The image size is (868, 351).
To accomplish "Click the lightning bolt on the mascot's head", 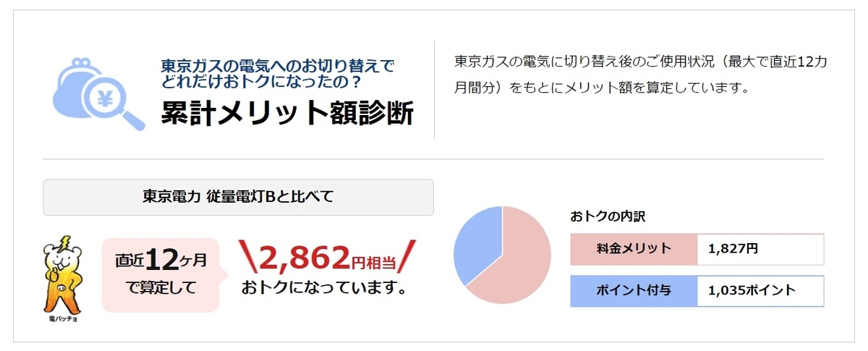I will pos(66,242).
